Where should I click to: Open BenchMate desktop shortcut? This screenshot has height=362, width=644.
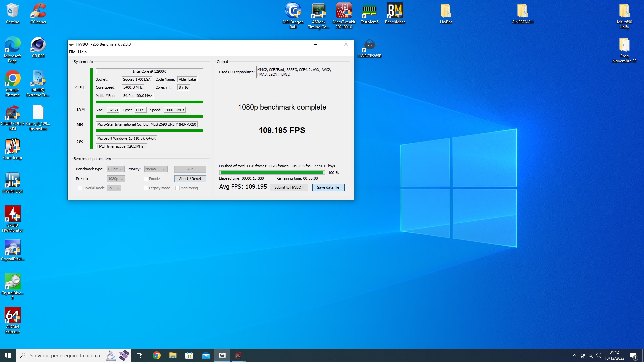click(395, 13)
